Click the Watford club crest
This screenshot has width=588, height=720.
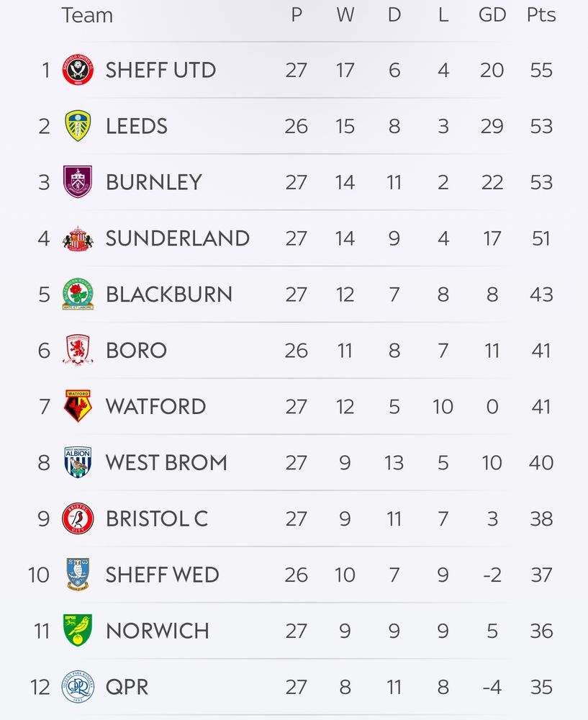coord(78,406)
